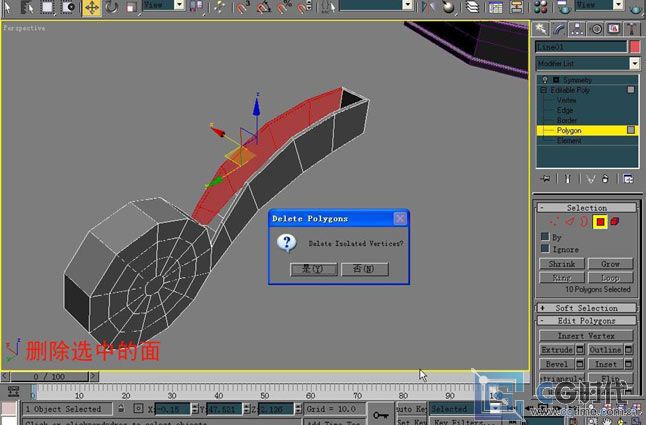The image size is (646, 425).
Task: Toggle the Symmetry modifier lightbulb
Action: coord(545,79)
